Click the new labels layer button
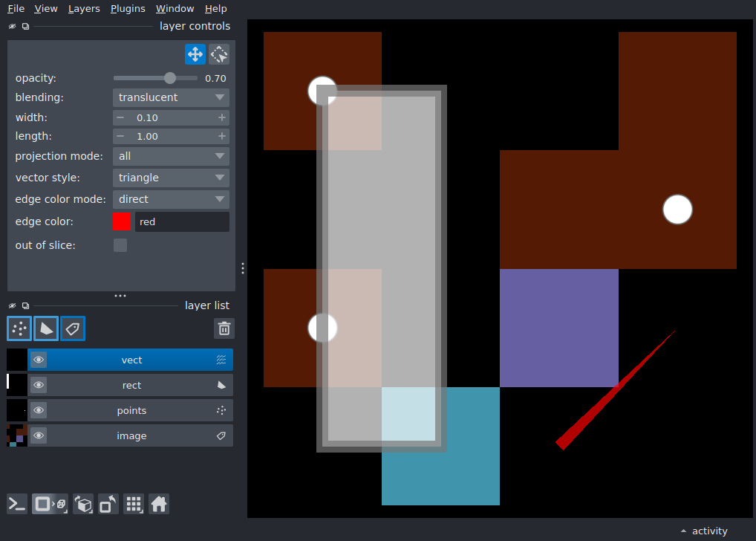 73,328
